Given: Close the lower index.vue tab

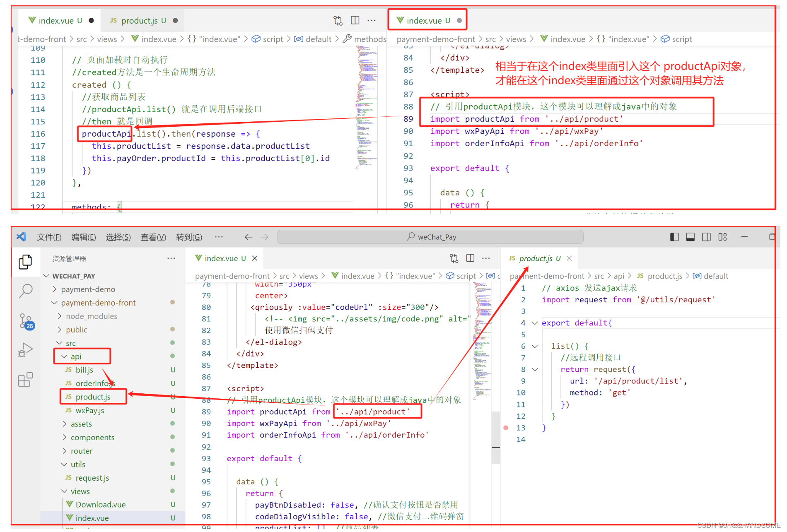Looking at the screenshot, I should pos(255,258).
